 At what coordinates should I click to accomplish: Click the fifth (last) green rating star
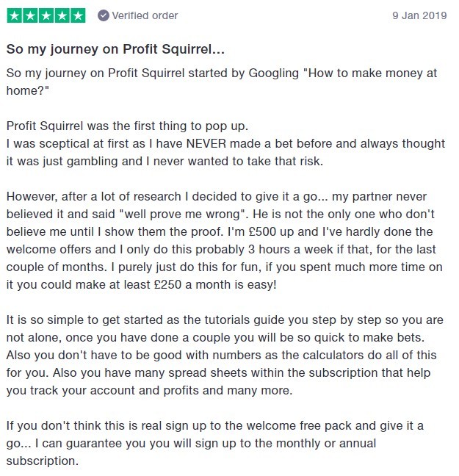(78, 15)
